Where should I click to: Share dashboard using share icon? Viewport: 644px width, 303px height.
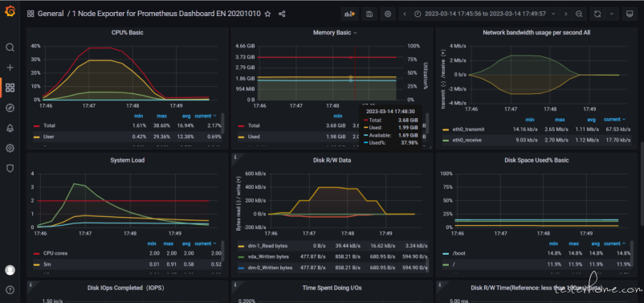pos(282,14)
